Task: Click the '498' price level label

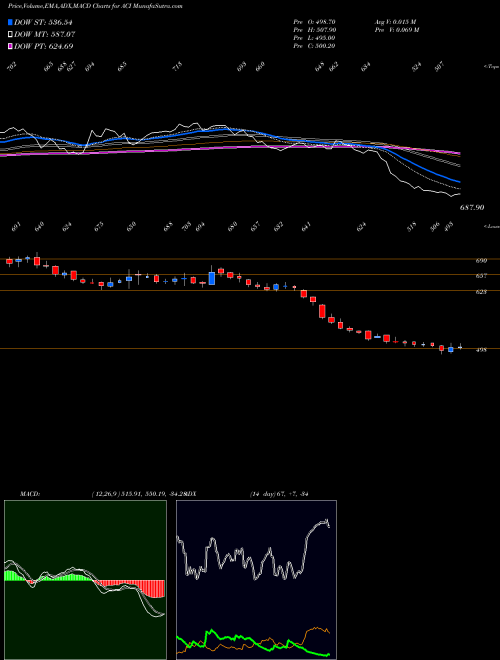Action: pyautogui.click(x=481, y=350)
